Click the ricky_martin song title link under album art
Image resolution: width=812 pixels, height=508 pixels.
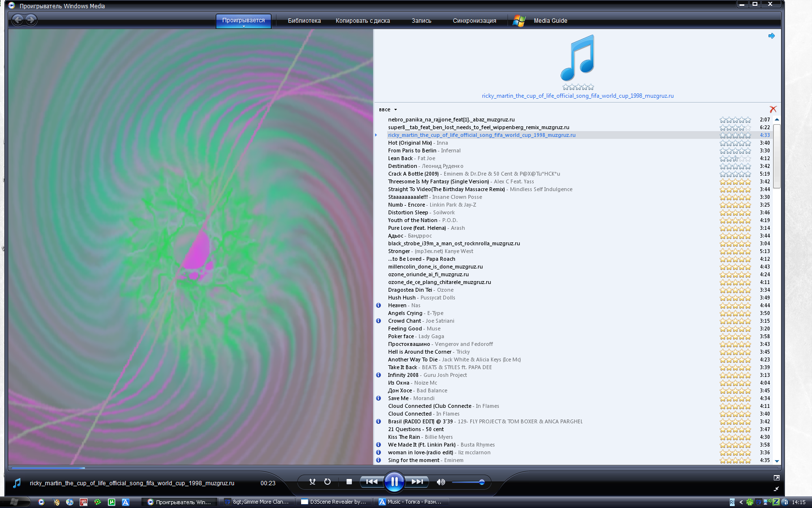click(577, 96)
